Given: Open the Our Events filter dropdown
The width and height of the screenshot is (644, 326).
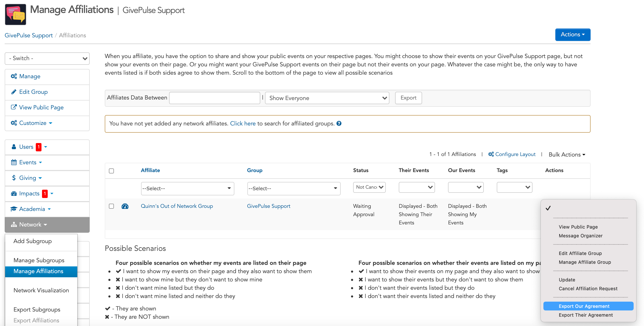Looking at the screenshot, I should tap(466, 187).
